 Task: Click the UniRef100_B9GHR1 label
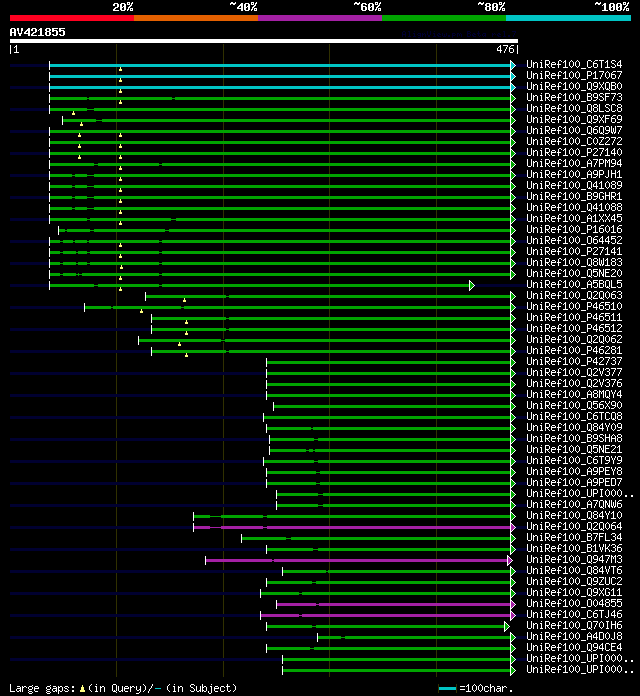(574, 197)
